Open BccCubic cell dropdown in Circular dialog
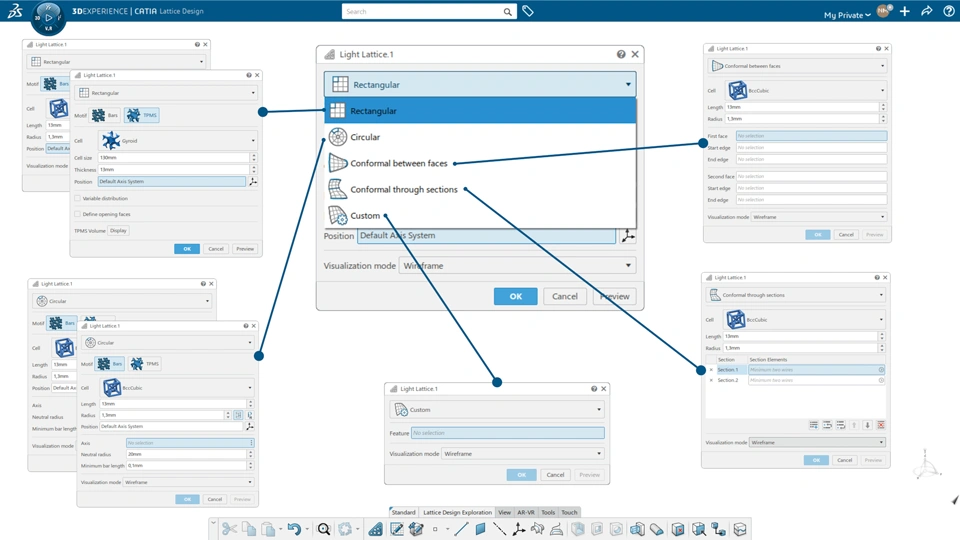The width and height of the screenshot is (960, 540). click(x=178, y=388)
